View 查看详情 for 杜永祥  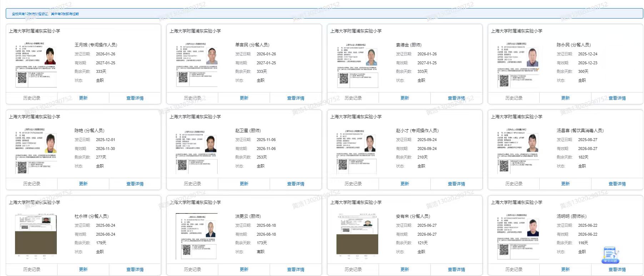click(x=135, y=270)
